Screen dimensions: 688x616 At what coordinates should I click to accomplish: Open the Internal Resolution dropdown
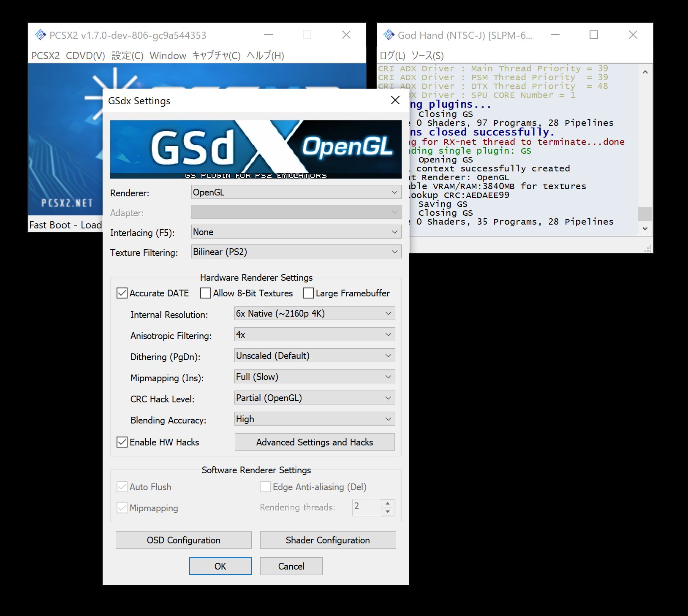(315, 313)
